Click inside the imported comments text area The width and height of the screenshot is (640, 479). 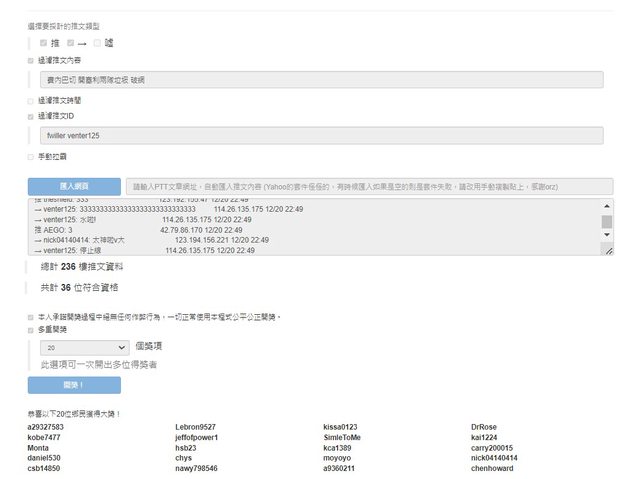pos(300,227)
